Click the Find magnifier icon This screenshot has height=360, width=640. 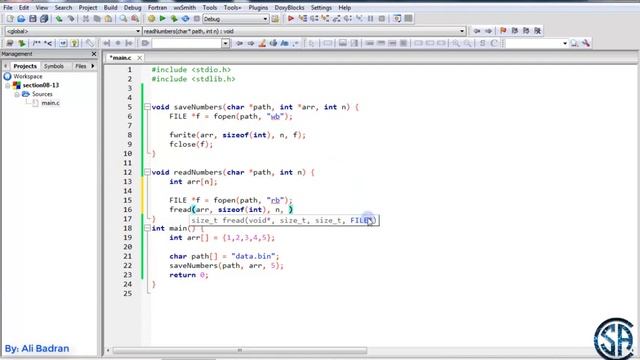[123, 19]
